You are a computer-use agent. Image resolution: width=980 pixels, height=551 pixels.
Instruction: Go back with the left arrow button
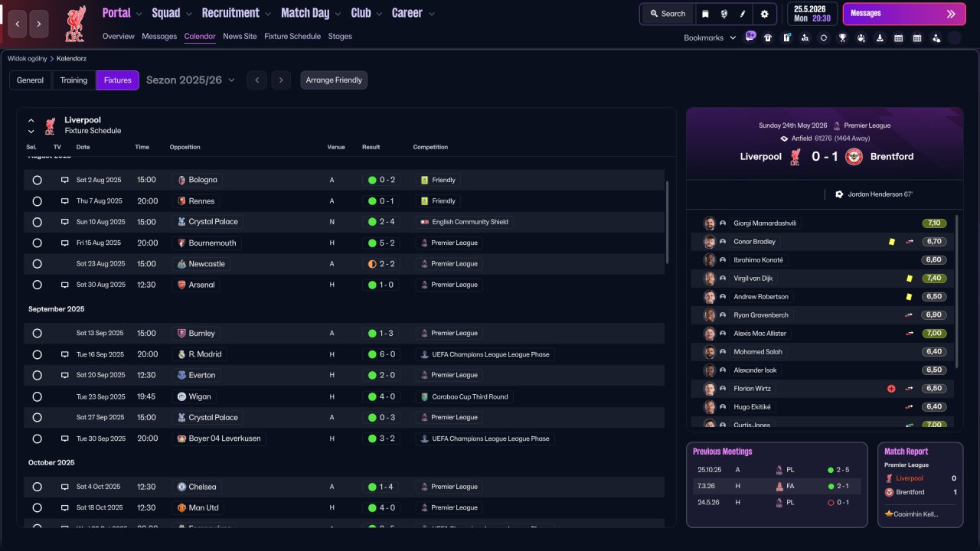click(x=18, y=24)
